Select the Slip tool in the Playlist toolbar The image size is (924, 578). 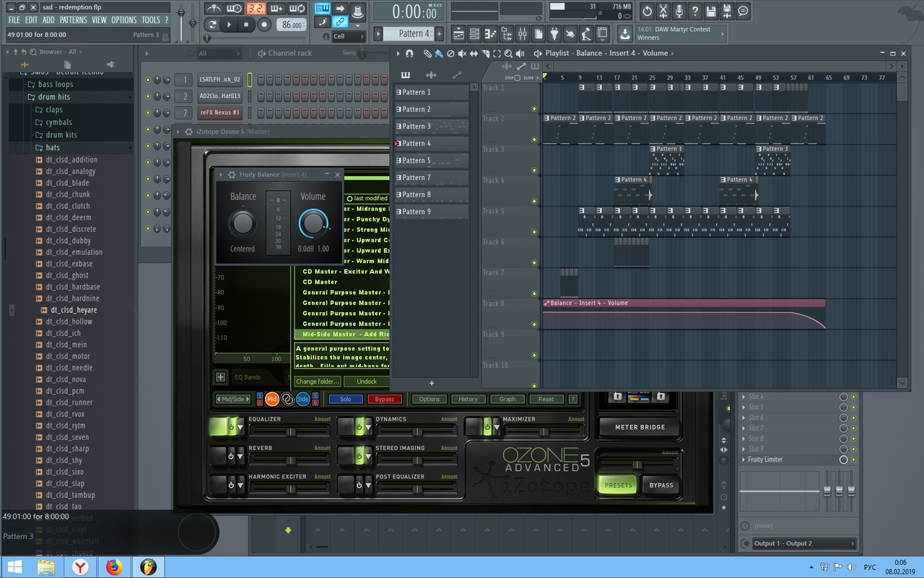(474, 53)
